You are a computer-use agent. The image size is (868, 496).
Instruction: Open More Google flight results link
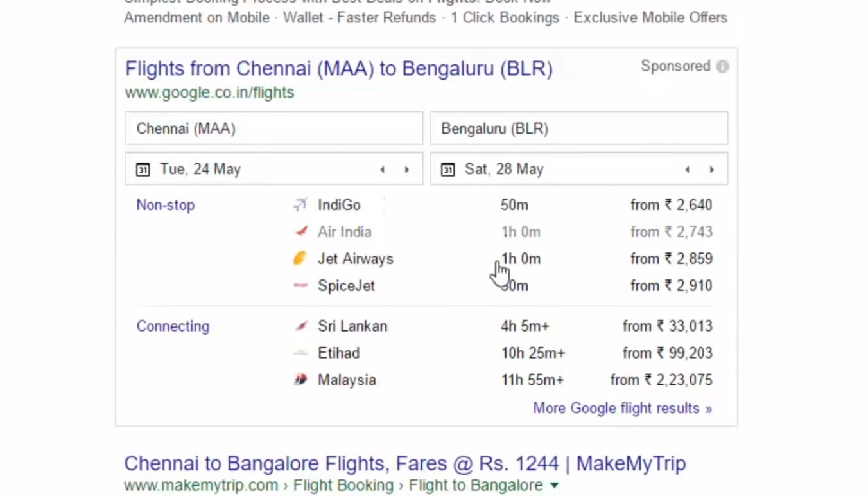(x=622, y=409)
